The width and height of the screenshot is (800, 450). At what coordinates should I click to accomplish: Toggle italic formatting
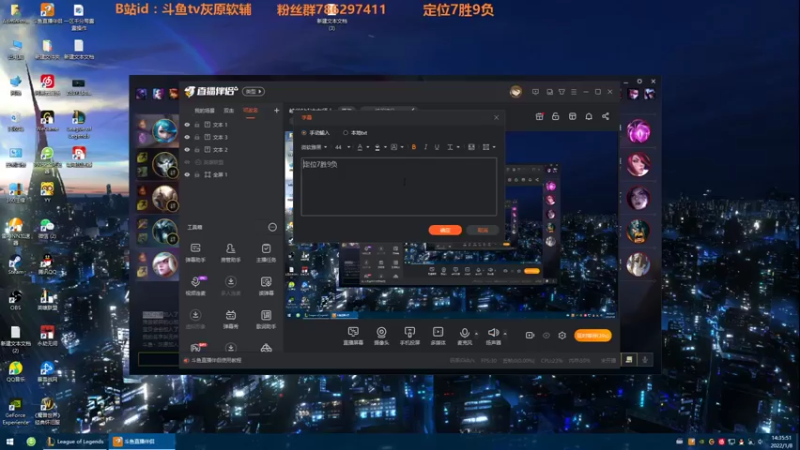click(426, 147)
